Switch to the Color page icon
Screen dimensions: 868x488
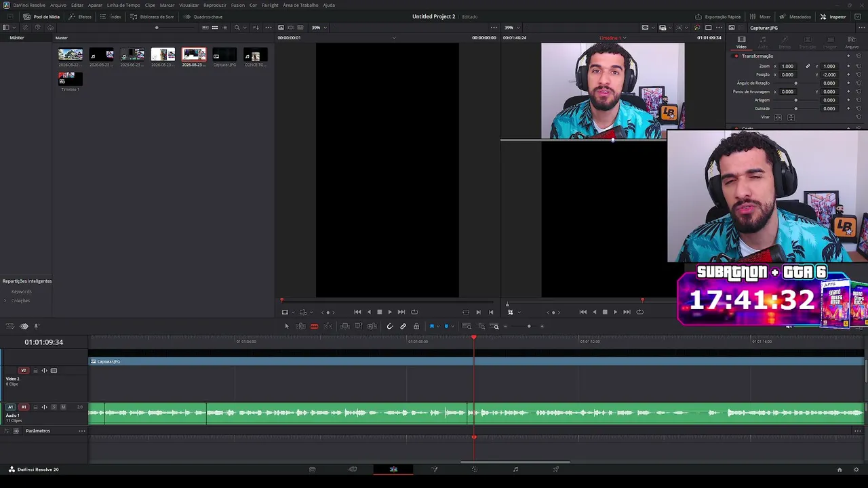475,469
